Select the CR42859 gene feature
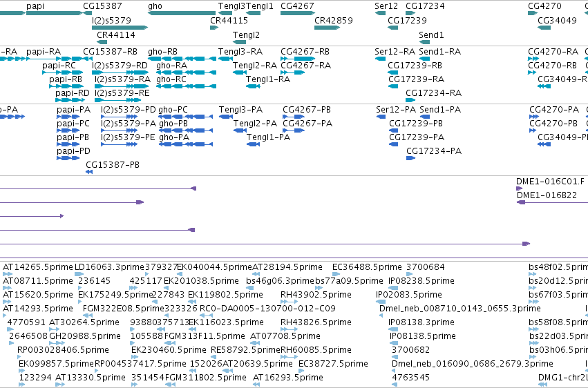 point(327,28)
